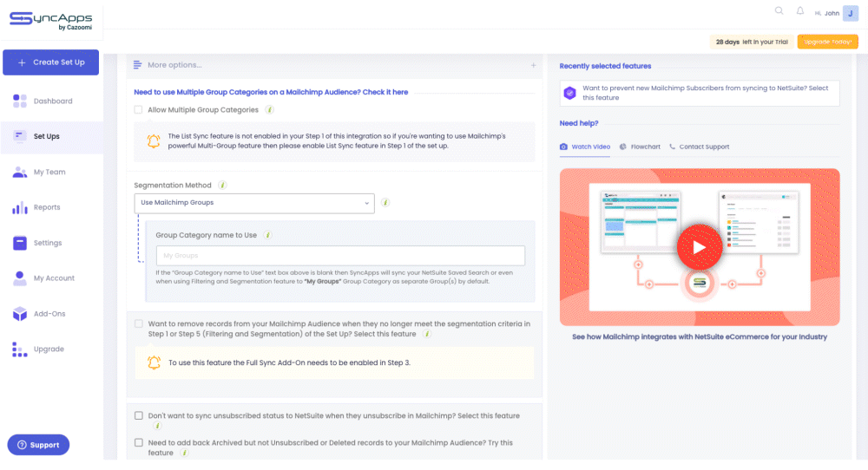Enable Allow Multiple Group Categories checkbox
The width and height of the screenshot is (868, 470).
(x=138, y=109)
